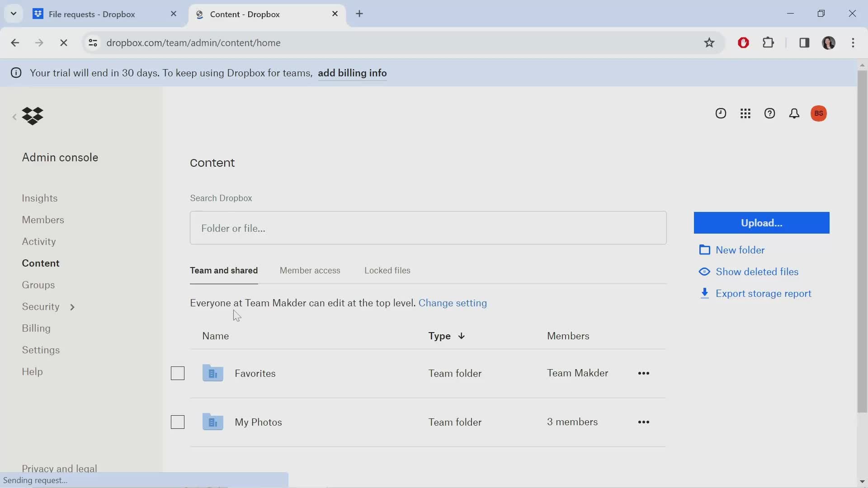868x488 pixels.
Task: Toggle checkbox for My Photos folder
Action: 178,422
